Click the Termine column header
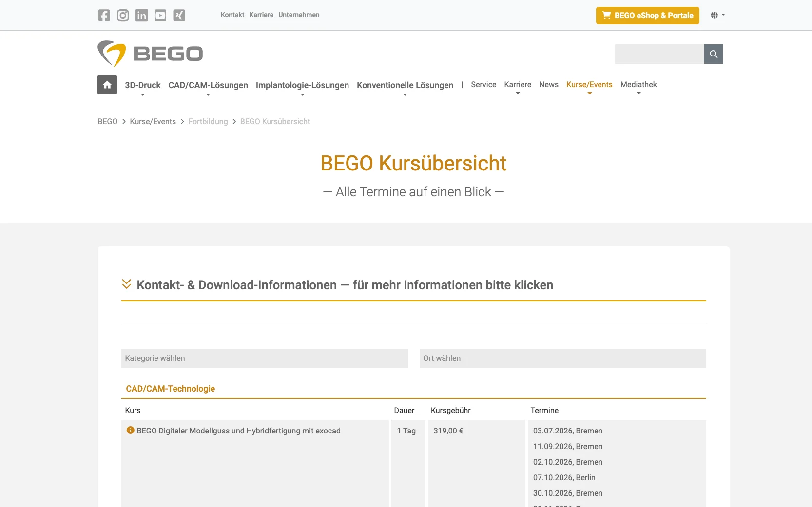Viewport: 812px width, 507px height. 544,410
